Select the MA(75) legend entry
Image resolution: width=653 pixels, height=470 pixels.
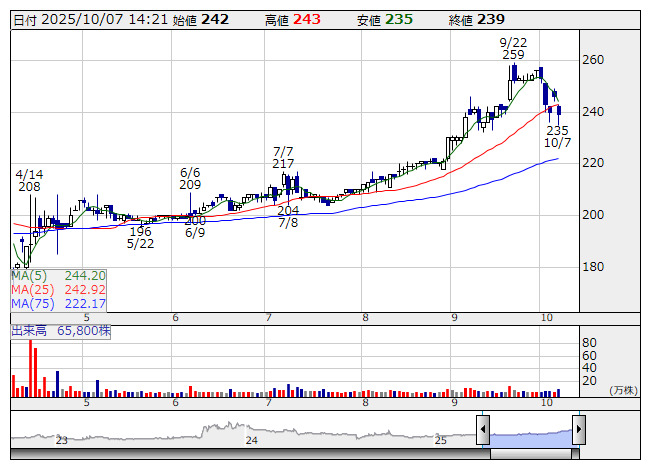pos(58,303)
